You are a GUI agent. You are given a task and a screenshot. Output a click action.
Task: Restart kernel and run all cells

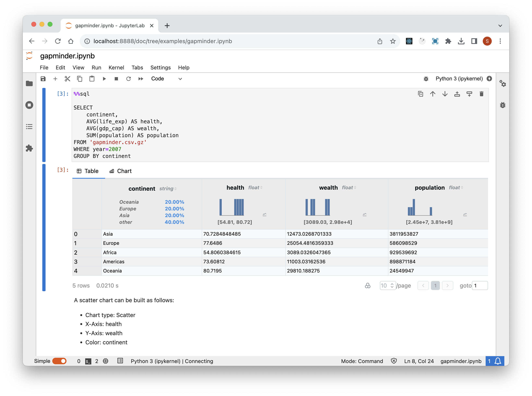coord(141,79)
